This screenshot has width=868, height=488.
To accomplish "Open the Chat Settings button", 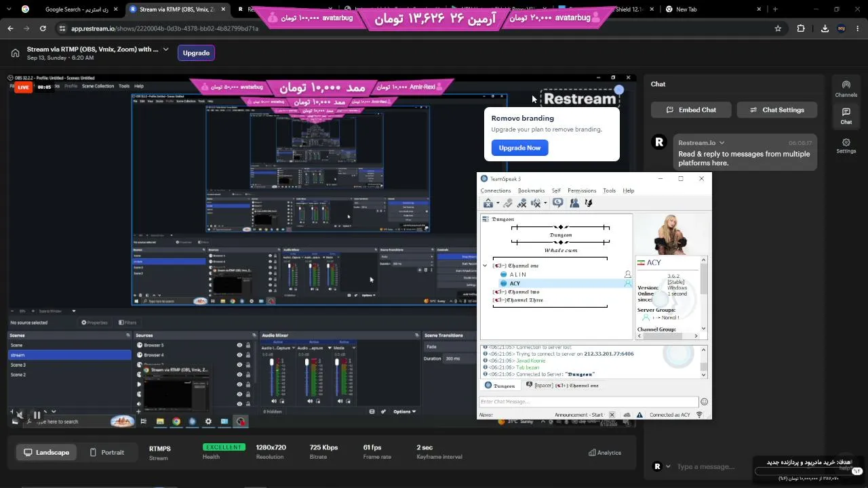I will point(777,110).
